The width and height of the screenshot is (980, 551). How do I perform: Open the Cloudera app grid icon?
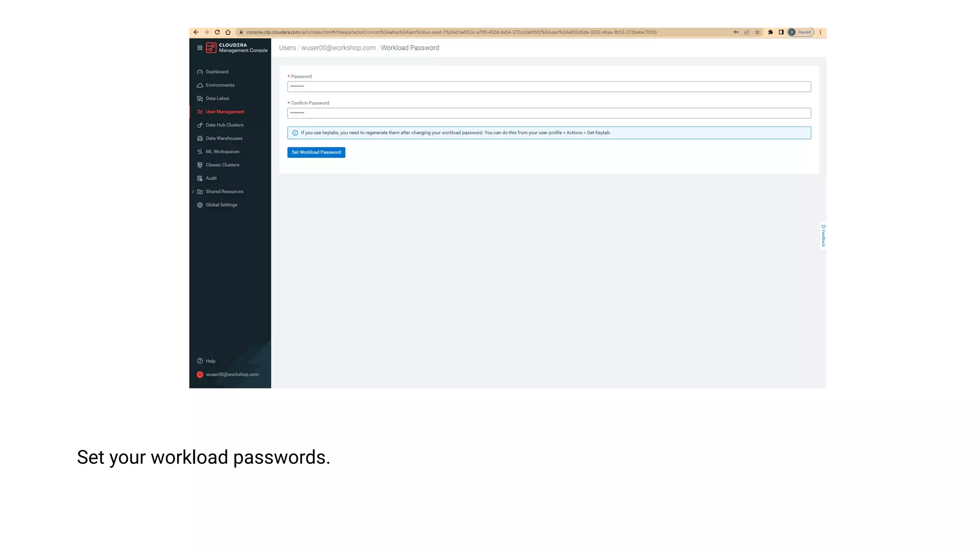[x=200, y=48]
